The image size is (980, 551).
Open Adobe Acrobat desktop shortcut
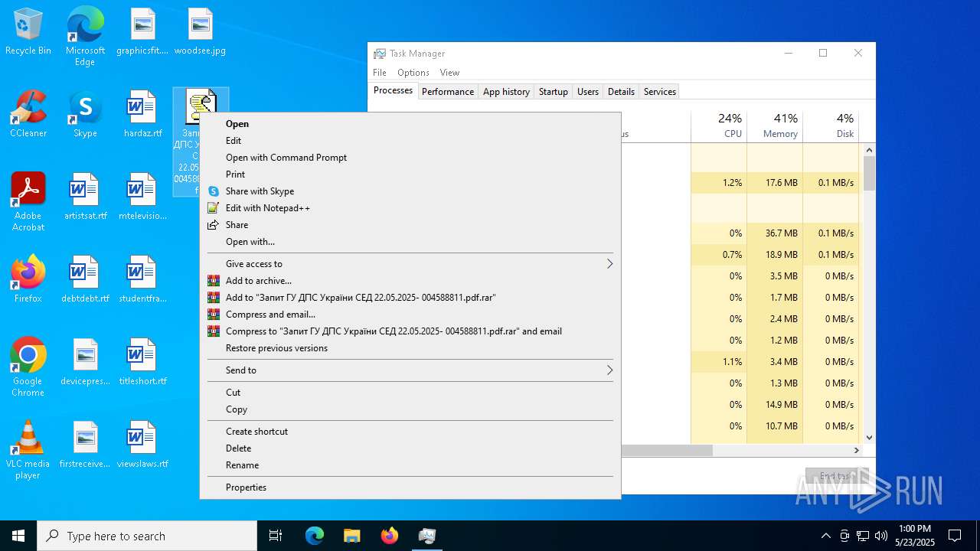pyautogui.click(x=28, y=202)
